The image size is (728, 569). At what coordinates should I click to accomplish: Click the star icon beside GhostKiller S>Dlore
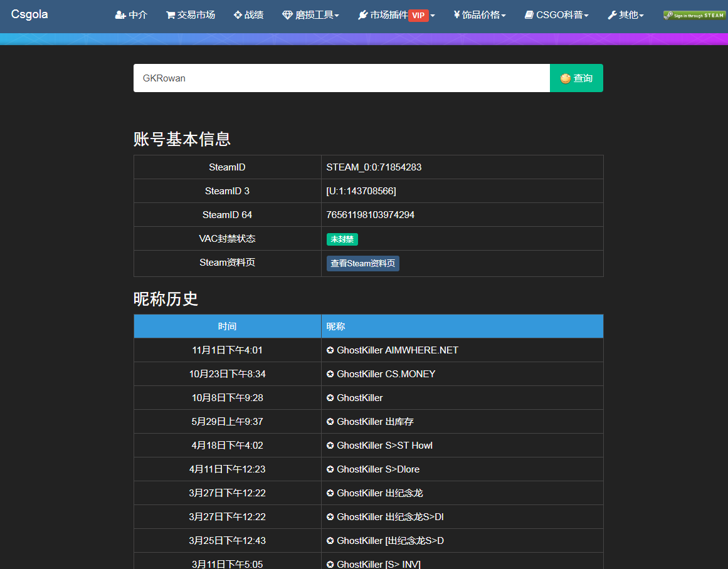[x=330, y=469]
